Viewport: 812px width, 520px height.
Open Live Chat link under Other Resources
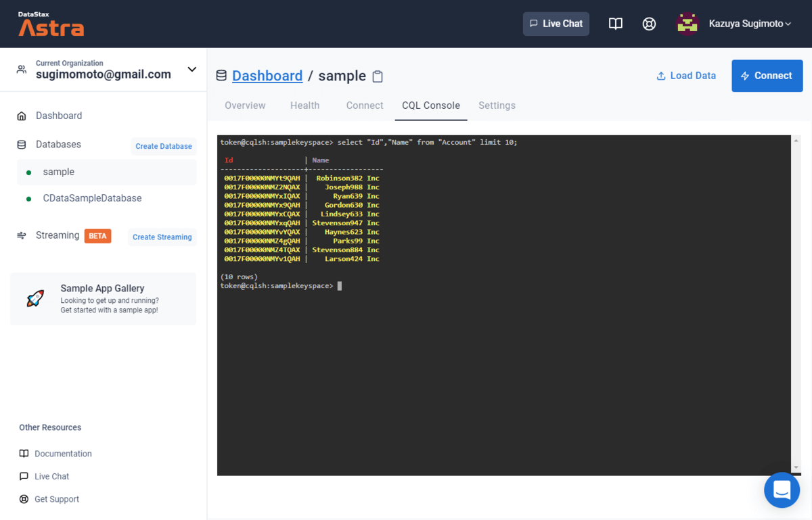pos(52,477)
